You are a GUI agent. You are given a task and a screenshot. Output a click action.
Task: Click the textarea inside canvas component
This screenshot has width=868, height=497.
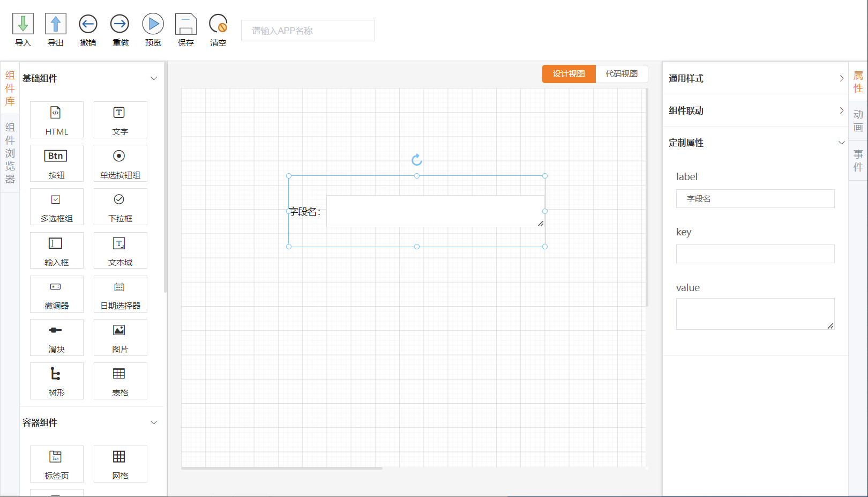coord(436,211)
